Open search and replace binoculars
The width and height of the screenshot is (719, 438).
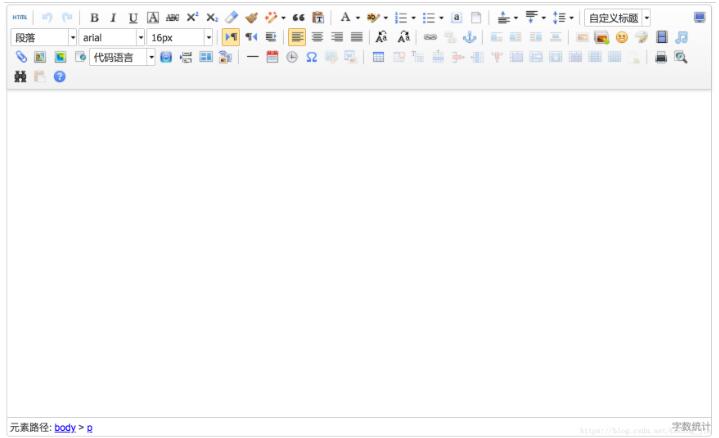[20, 77]
